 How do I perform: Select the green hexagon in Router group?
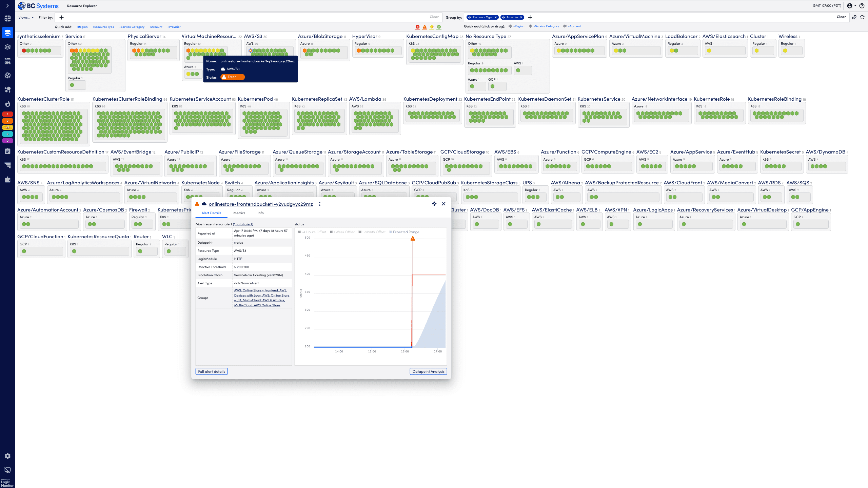pyautogui.click(x=140, y=251)
